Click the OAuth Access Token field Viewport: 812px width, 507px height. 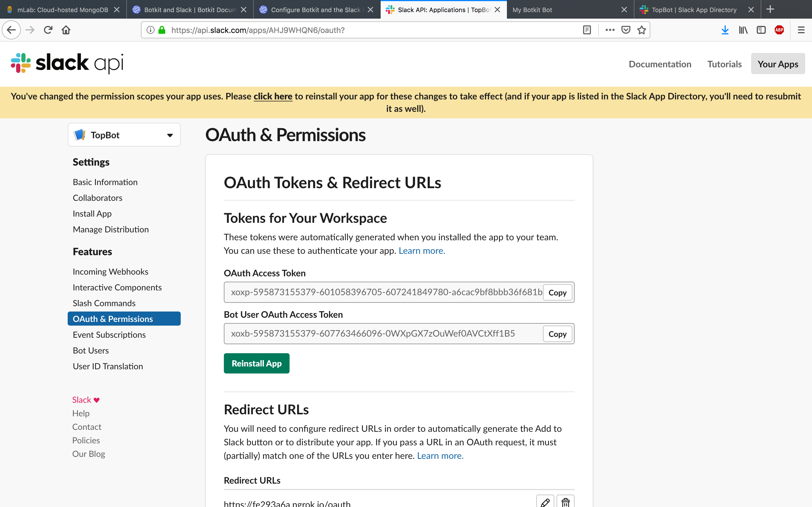(x=386, y=292)
